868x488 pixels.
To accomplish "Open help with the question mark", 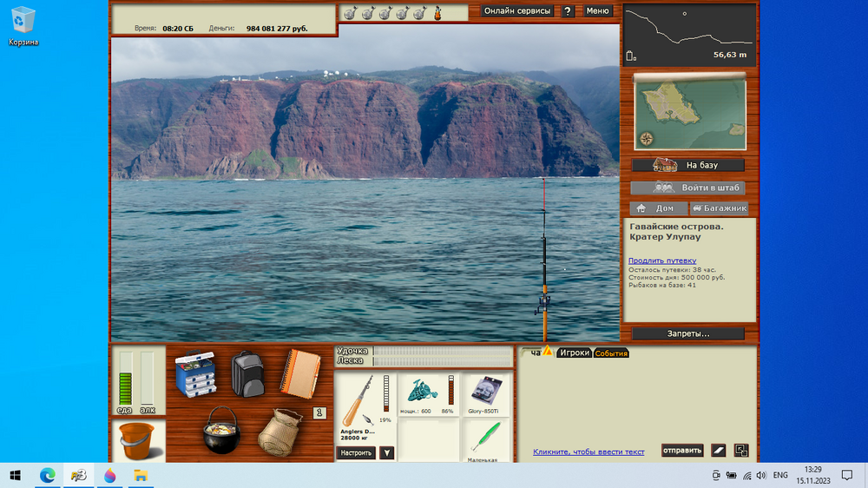I will click(x=568, y=11).
